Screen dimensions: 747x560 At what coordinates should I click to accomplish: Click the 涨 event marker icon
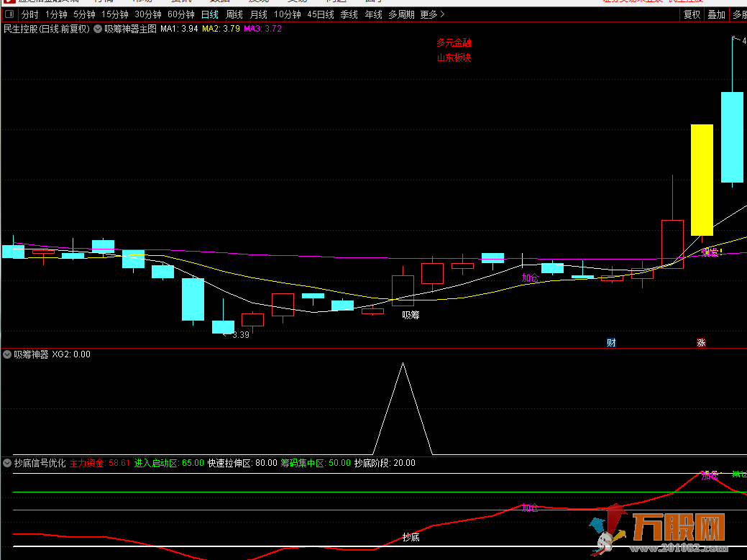tap(701, 342)
